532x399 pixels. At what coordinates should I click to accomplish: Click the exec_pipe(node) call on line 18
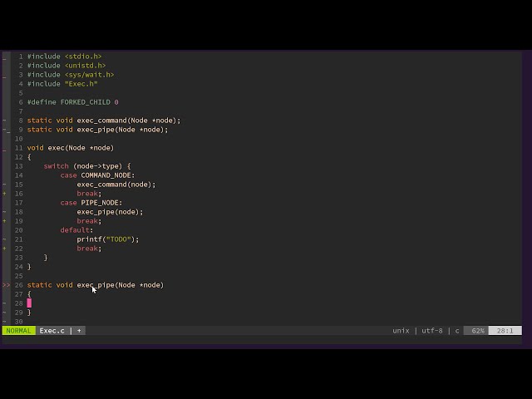[x=110, y=212]
